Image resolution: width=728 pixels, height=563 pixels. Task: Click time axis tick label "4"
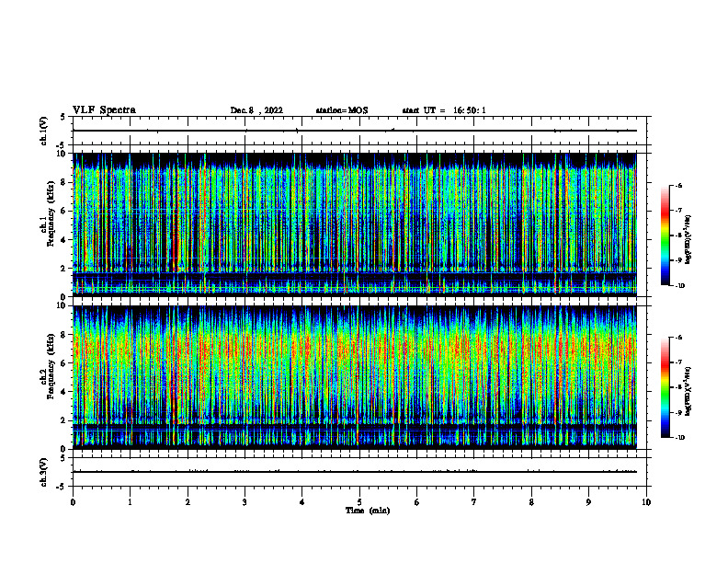coord(301,502)
